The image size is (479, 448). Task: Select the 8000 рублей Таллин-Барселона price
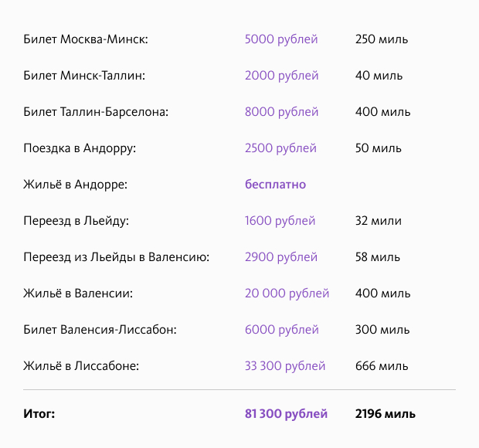tap(281, 112)
